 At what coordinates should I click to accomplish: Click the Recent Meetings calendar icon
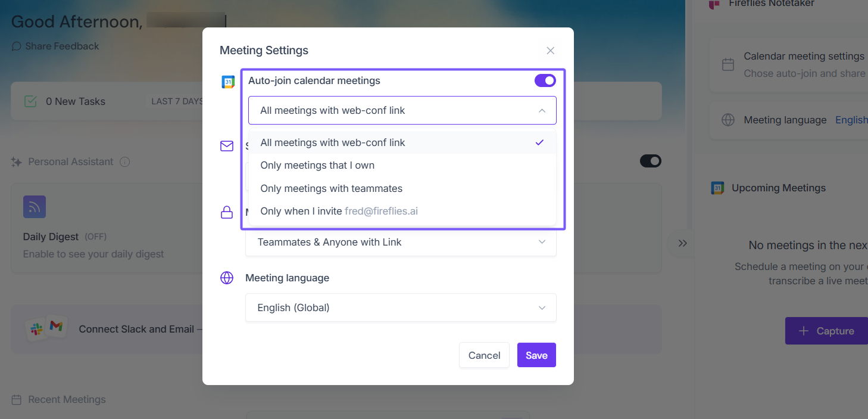click(17, 399)
